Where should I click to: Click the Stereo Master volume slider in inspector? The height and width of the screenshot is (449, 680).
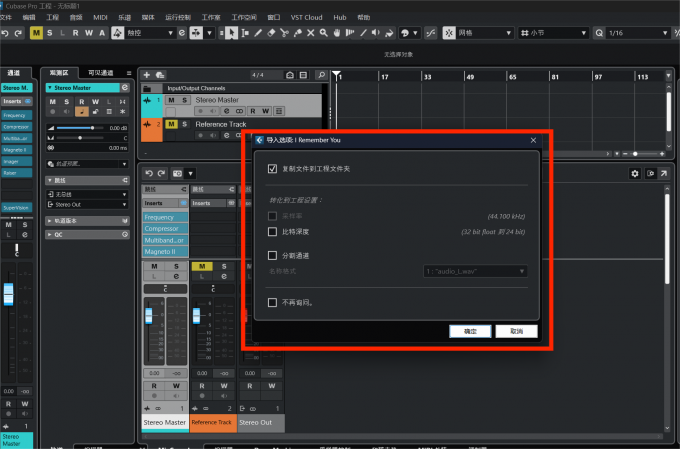pos(80,128)
